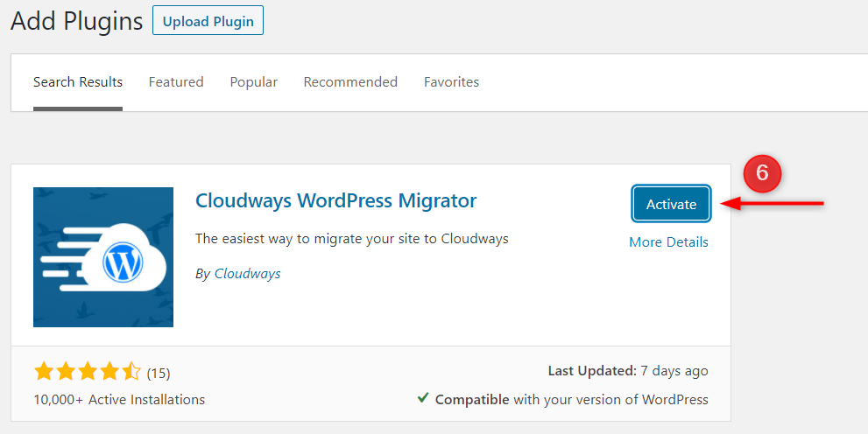This screenshot has width=868, height=434.
Task: Switch to the Popular tab
Action: (x=253, y=82)
